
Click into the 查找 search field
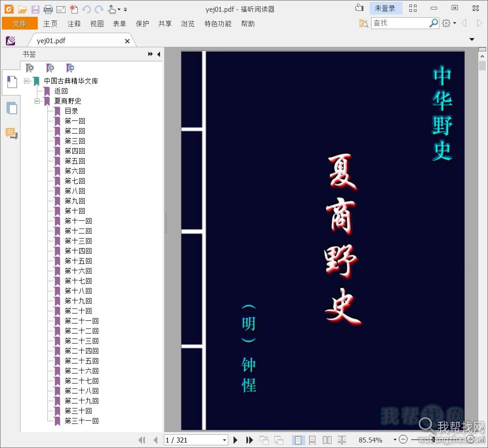tap(400, 23)
